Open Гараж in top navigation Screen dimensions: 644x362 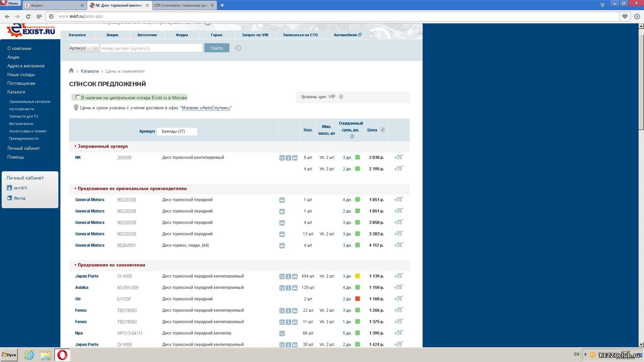coord(217,35)
